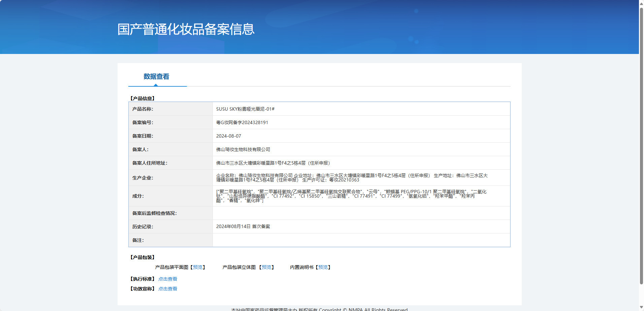The image size is (644, 311).
Task: Click the 备案人: row label
Action: [140, 149]
